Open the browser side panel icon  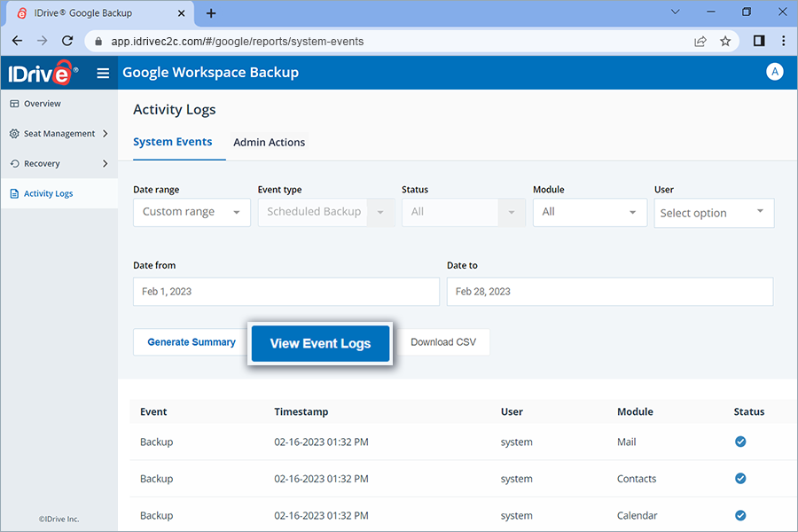759,41
